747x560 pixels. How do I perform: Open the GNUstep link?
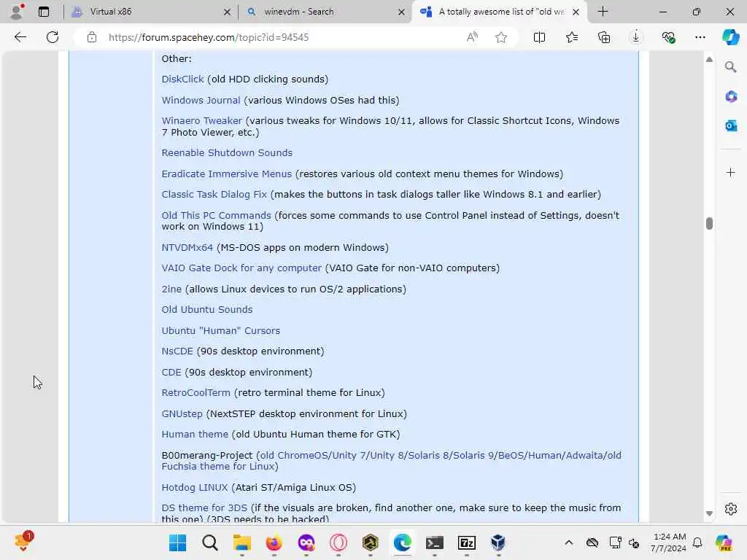pyautogui.click(x=182, y=414)
